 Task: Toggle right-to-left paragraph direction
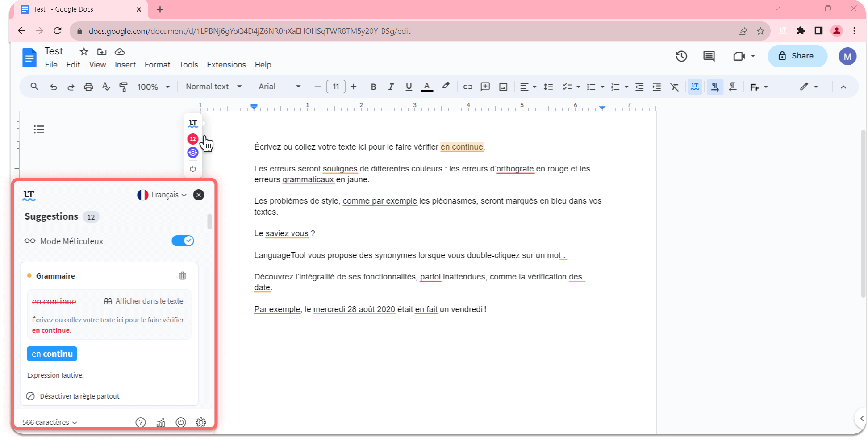(x=733, y=87)
